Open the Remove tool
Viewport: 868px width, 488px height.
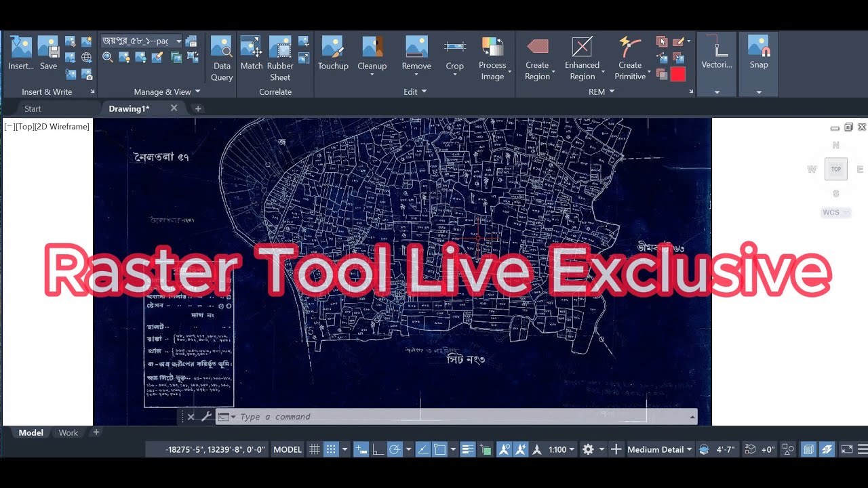pos(416,54)
